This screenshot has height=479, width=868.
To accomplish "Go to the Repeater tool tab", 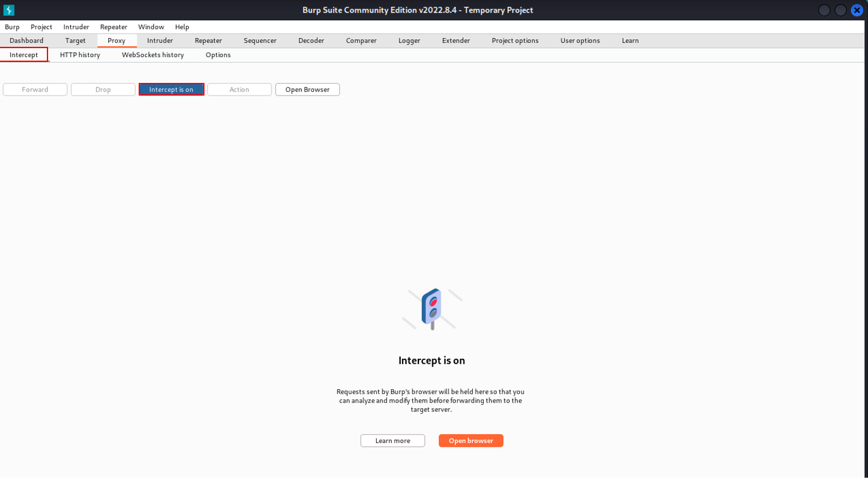I will pyautogui.click(x=208, y=40).
